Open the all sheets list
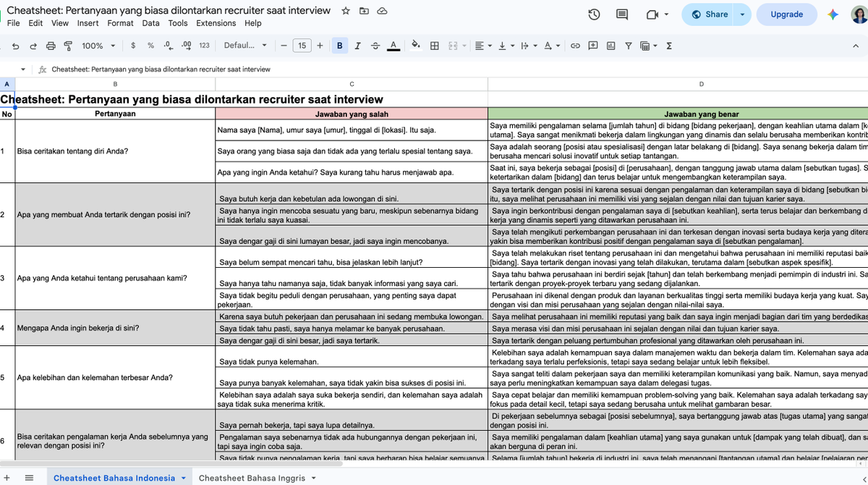868x485 pixels. point(29,478)
